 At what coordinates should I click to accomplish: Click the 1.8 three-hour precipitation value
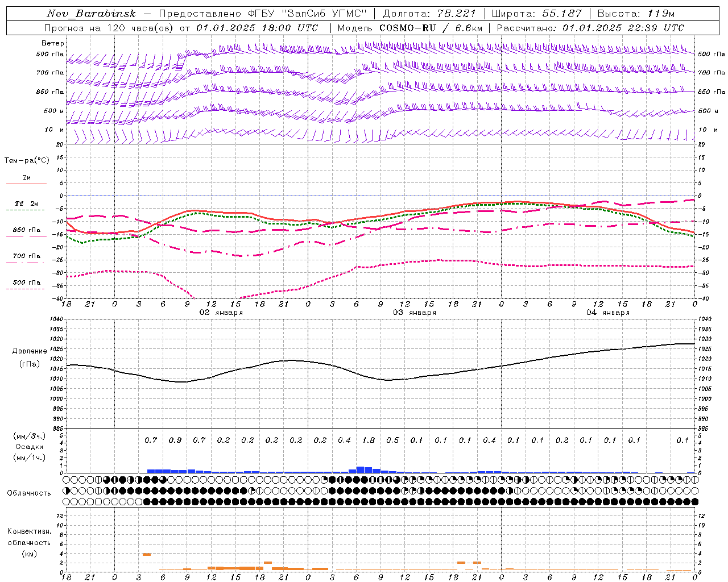tap(369, 440)
